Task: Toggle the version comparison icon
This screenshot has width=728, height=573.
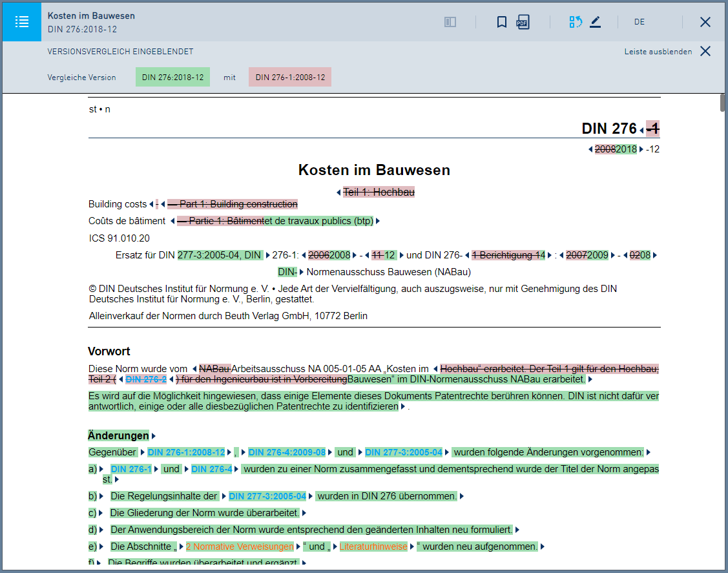Action: [576, 22]
